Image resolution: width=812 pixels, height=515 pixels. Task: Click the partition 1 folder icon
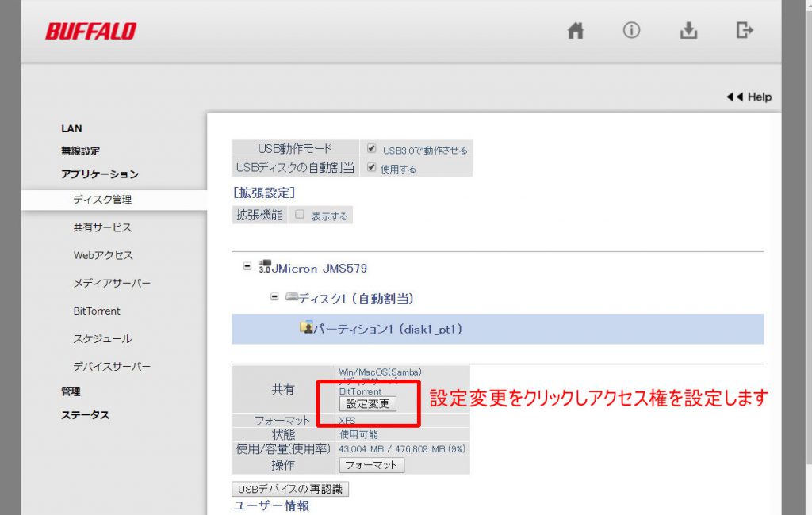tap(306, 327)
